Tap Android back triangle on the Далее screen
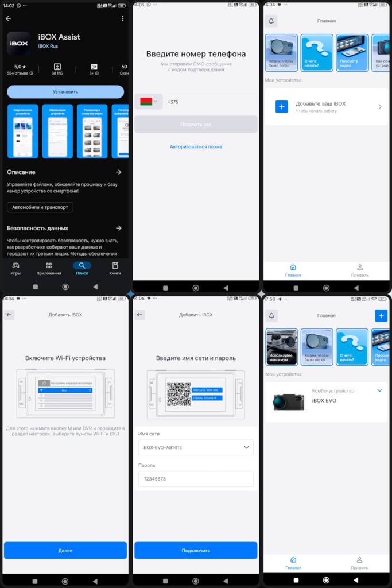Viewport: 392px width, 588px height. pos(95,581)
